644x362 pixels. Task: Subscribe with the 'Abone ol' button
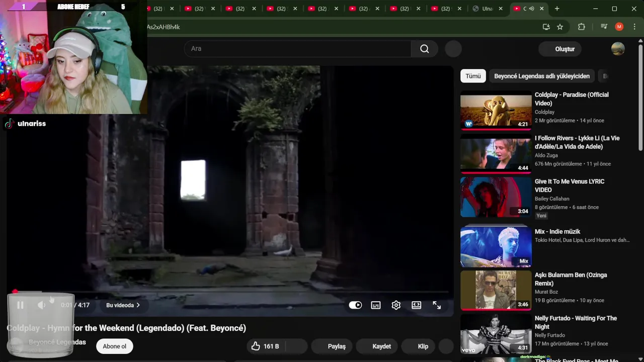pyautogui.click(x=115, y=346)
